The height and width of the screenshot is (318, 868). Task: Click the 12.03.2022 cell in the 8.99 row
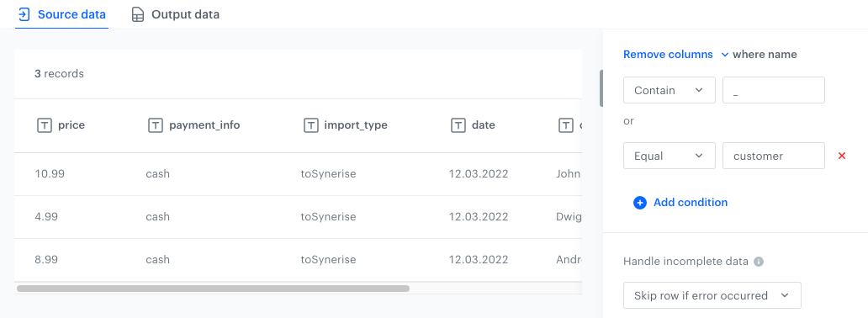pos(479,260)
